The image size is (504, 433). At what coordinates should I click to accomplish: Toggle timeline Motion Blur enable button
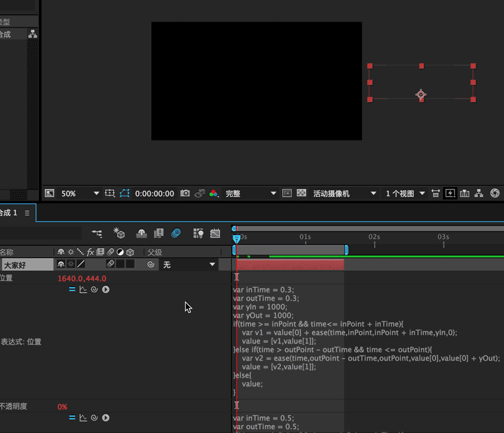[x=176, y=233]
